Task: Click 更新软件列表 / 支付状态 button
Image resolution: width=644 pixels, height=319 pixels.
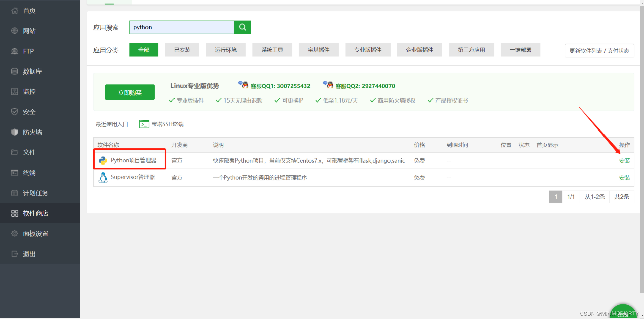Action: coord(599,51)
